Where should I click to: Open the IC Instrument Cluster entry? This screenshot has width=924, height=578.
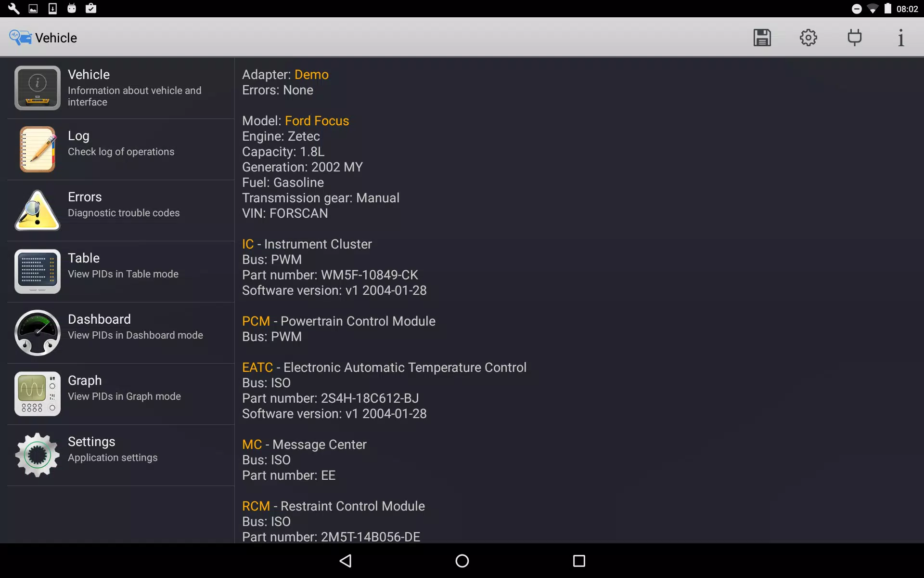[x=247, y=244]
